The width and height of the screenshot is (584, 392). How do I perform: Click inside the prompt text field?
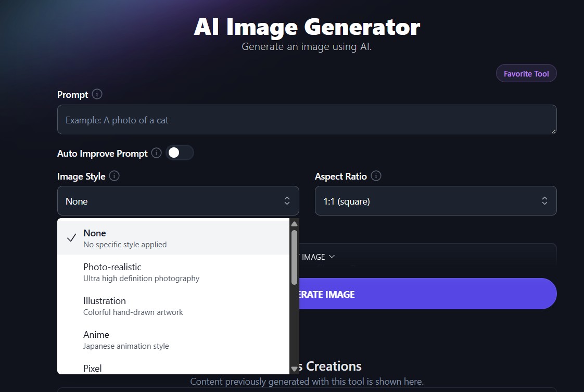click(307, 119)
